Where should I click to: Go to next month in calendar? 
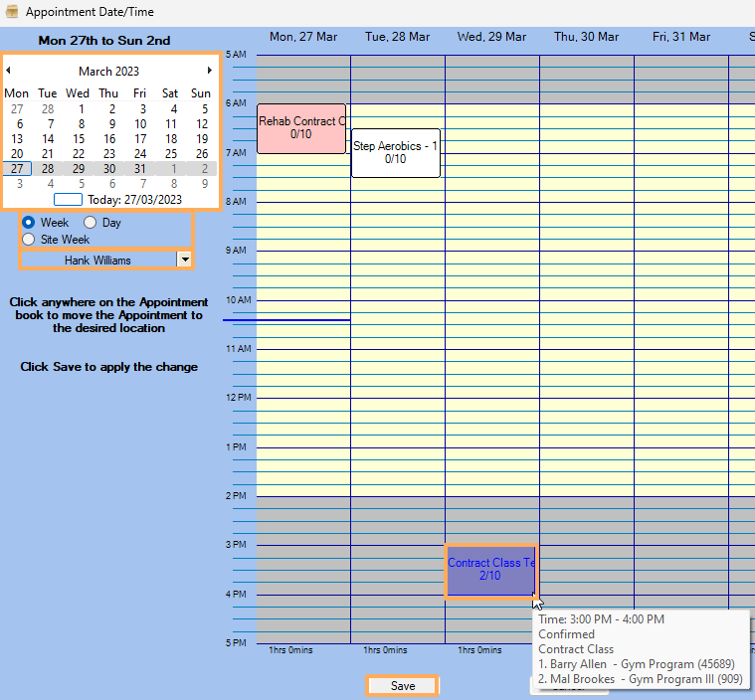coord(210,71)
